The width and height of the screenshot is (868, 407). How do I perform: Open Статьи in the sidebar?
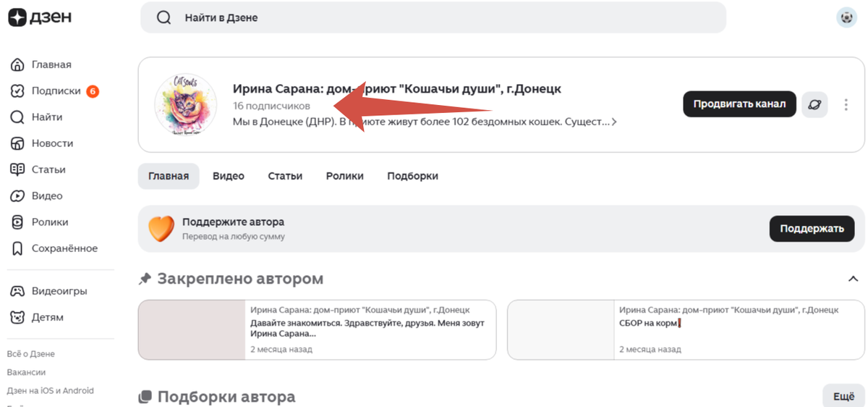click(48, 169)
